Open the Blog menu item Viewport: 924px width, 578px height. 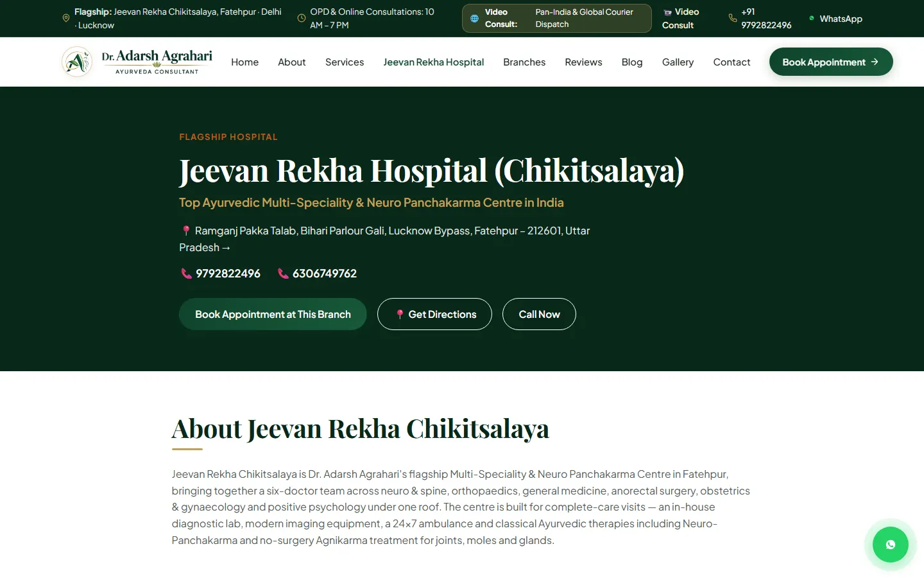point(632,62)
